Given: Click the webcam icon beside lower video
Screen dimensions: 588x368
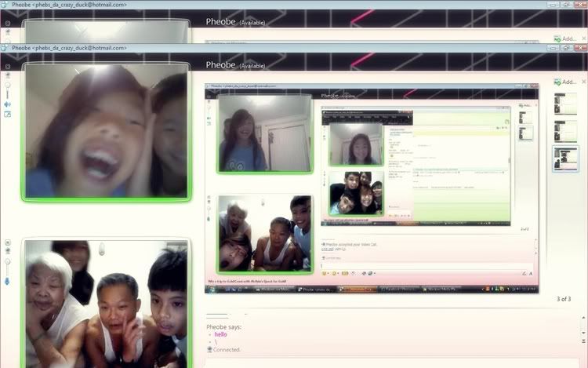Looking at the screenshot, I should point(8,250).
